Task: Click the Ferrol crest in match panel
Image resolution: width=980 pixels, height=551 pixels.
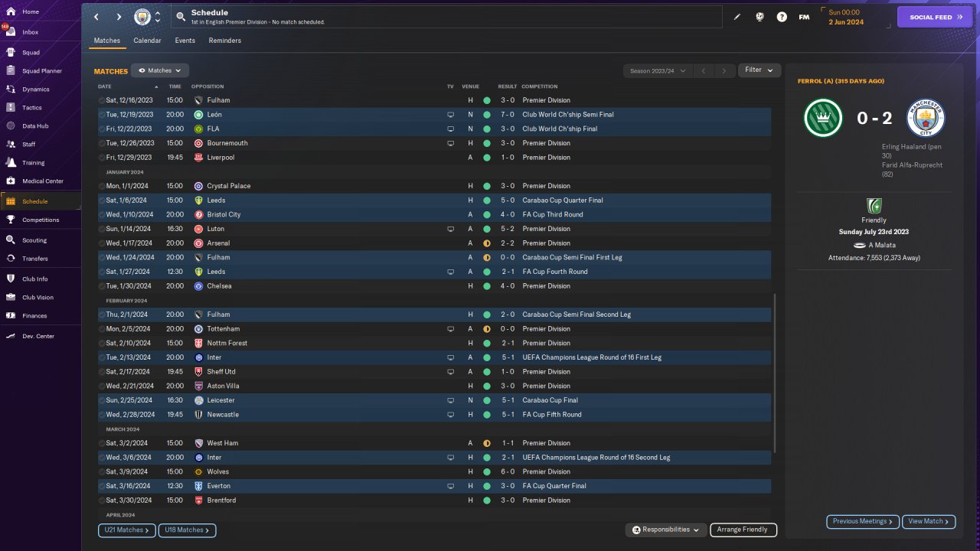Action: click(823, 119)
